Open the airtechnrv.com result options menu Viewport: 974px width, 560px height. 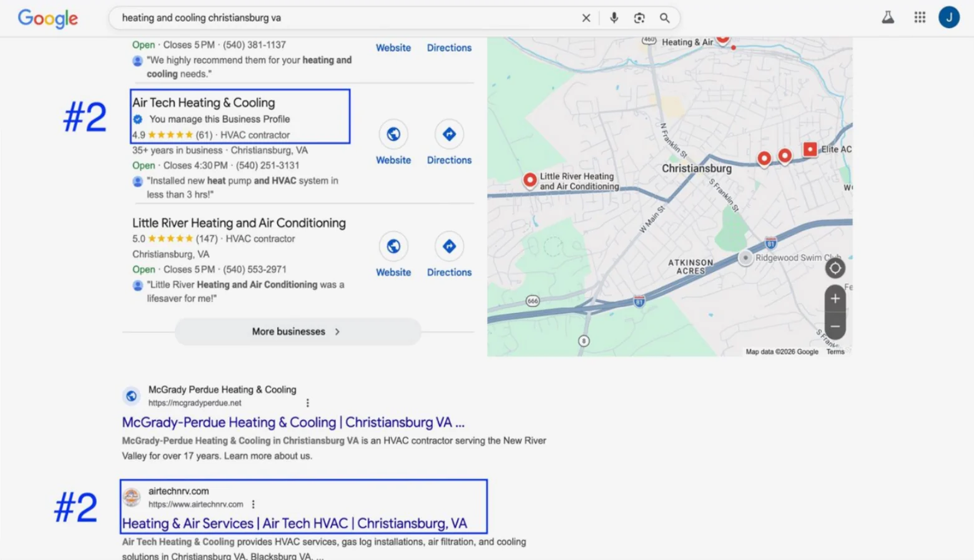point(253,504)
